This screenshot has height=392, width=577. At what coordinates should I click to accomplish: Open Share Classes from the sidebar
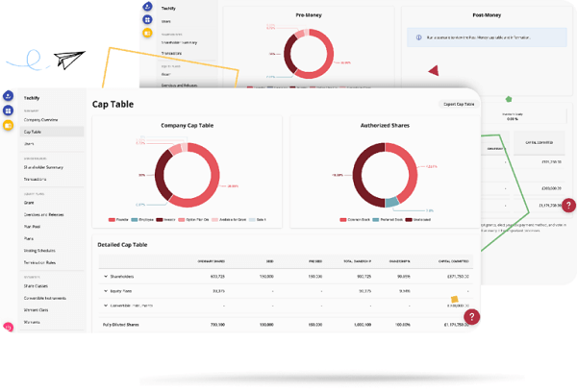36,286
